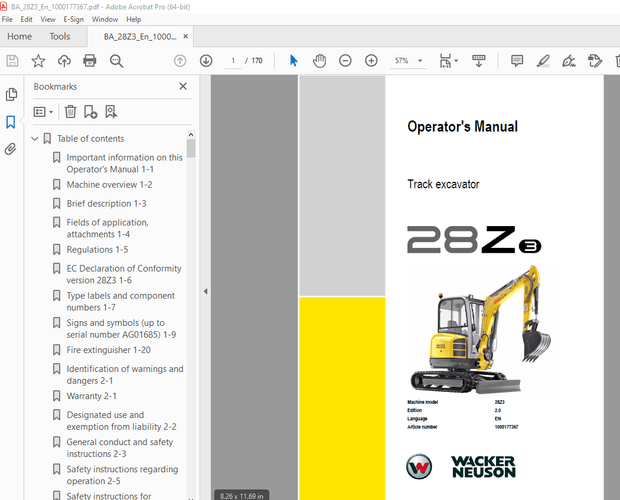Close the Bookmarks panel

[x=183, y=86]
